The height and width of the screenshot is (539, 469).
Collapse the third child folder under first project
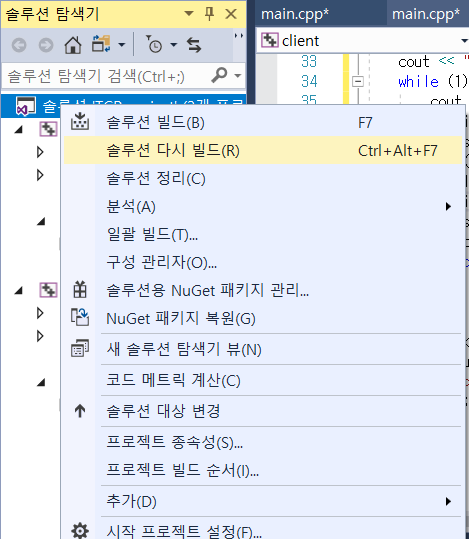(x=41, y=221)
